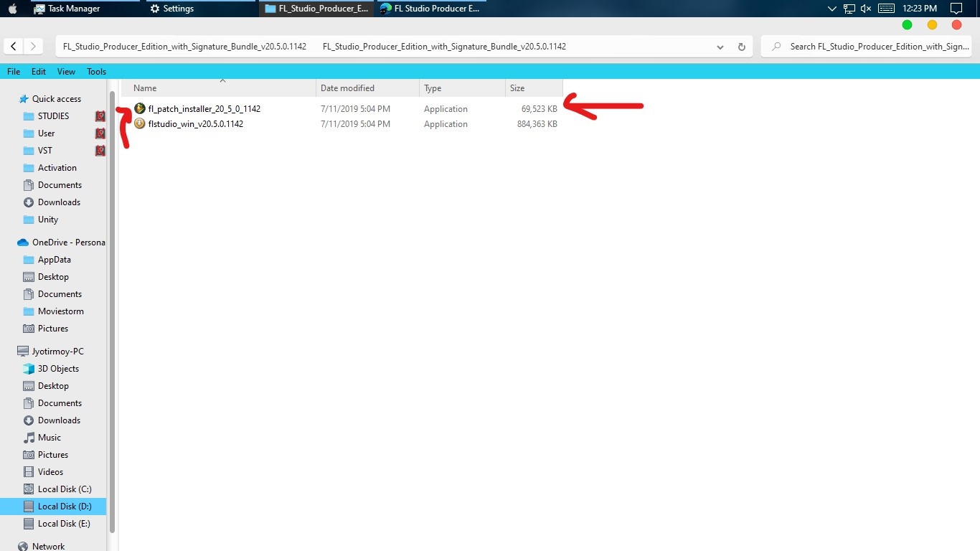Click the fl_patch_installer file icon
This screenshot has height=551, width=980.
[x=140, y=109]
